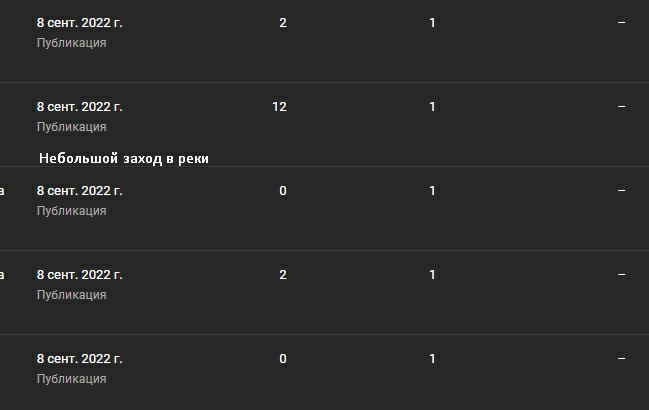Click 'Публикация' label in the top row

(71, 43)
